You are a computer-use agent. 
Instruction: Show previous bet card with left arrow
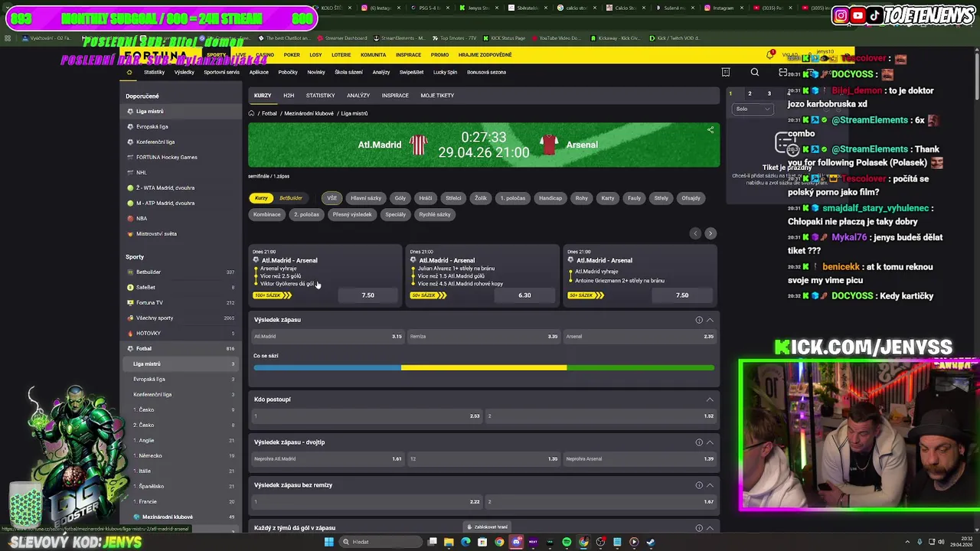[x=695, y=233]
